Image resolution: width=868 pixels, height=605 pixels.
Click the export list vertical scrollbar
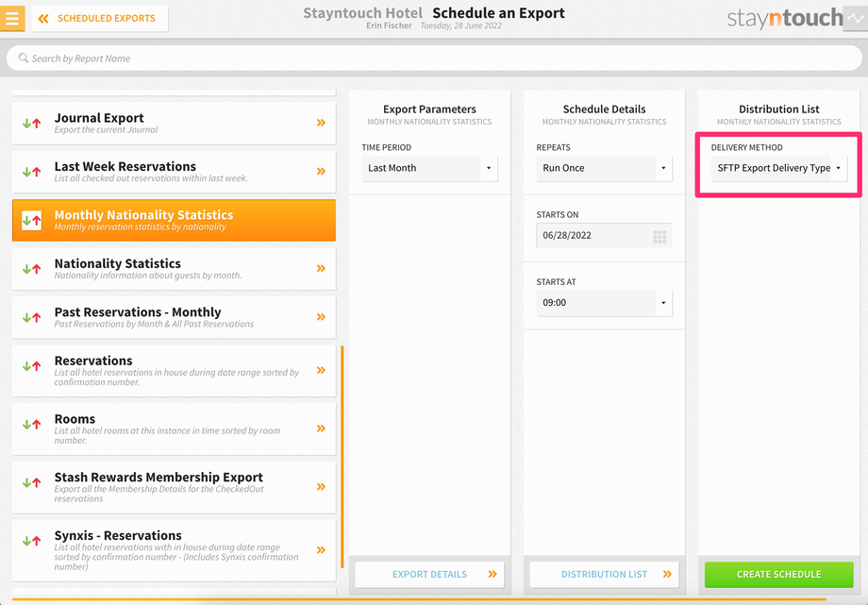point(342,457)
